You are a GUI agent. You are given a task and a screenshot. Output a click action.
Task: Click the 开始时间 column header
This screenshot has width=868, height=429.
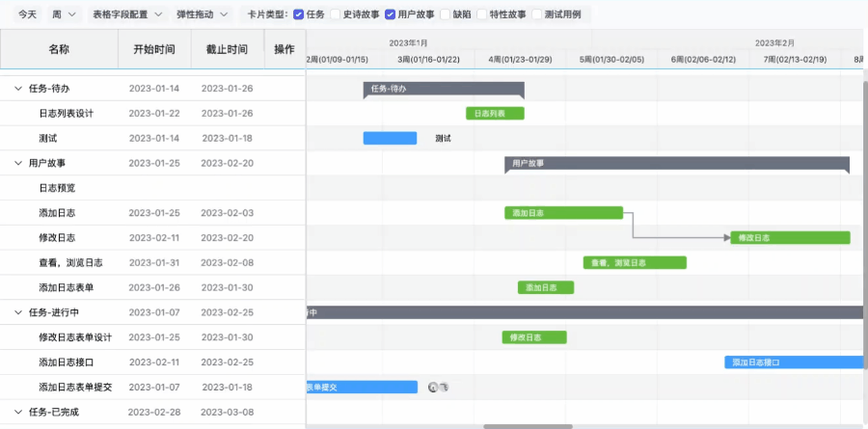click(x=154, y=49)
